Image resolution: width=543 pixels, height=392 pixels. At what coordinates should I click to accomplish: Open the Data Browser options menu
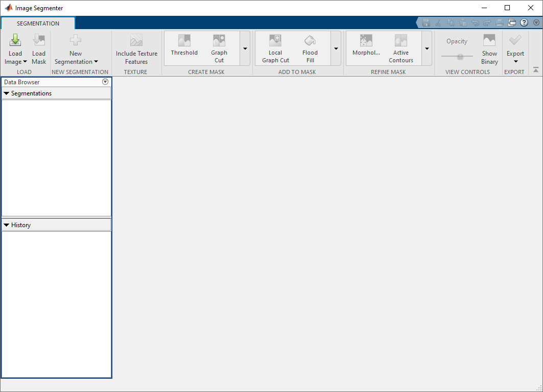(105, 82)
